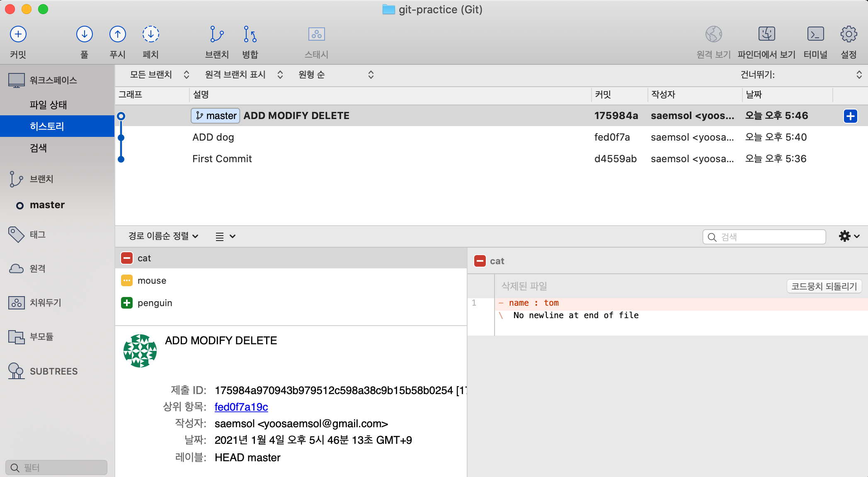Click the Merge (병합) toolbar icon
The width and height of the screenshot is (868, 477).
point(250,34)
